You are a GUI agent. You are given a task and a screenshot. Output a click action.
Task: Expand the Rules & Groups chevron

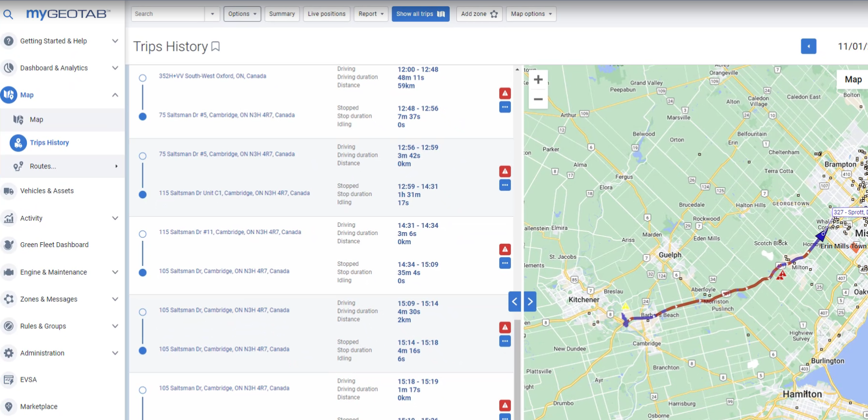[115, 326]
